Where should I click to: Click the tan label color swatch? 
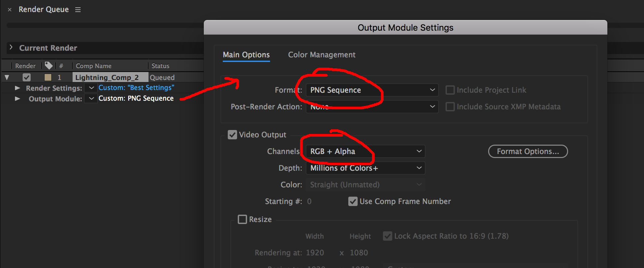coord(48,77)
